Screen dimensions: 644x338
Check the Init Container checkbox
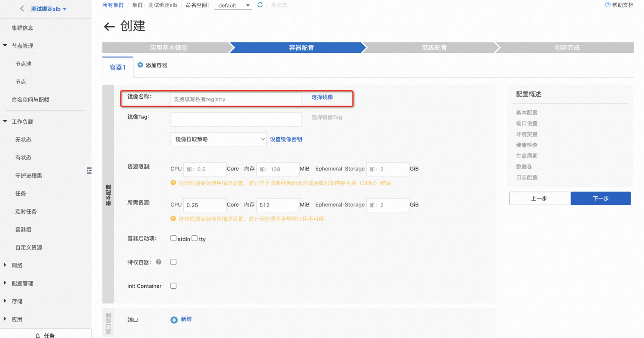[x=173, y=286]
